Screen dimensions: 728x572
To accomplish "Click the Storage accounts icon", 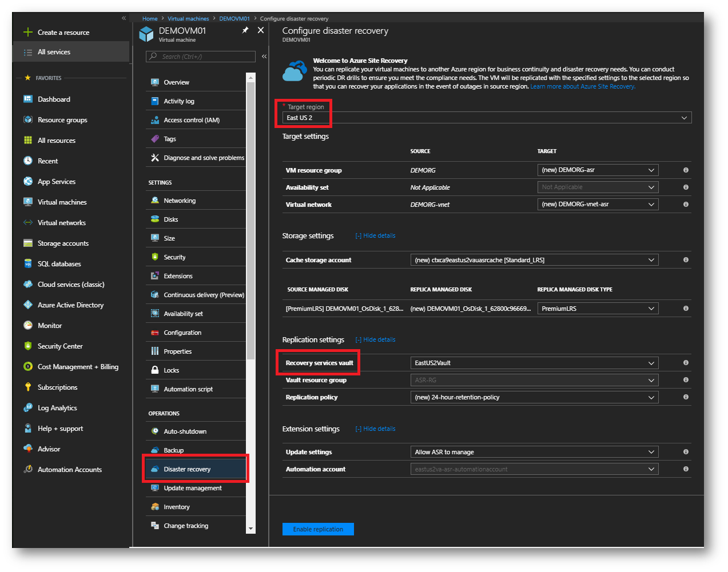I will (x=27, y=243).
